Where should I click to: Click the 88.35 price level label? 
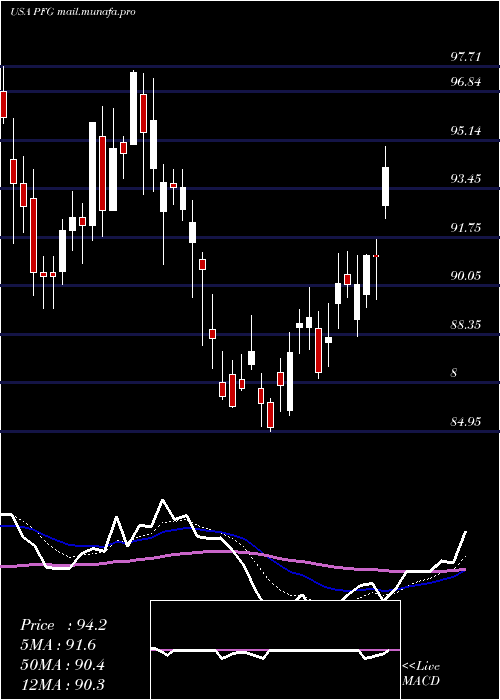pyautogui.click(x=466, y=325)
